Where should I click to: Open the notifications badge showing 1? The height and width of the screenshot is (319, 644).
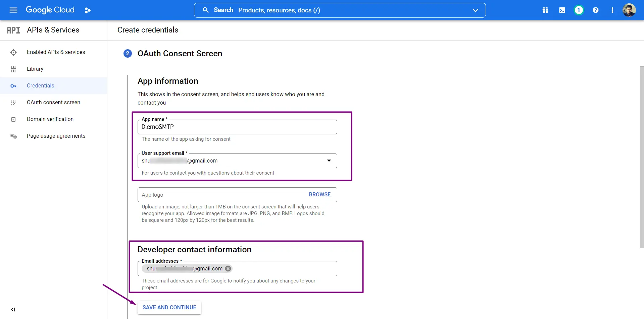coord(579,10)
